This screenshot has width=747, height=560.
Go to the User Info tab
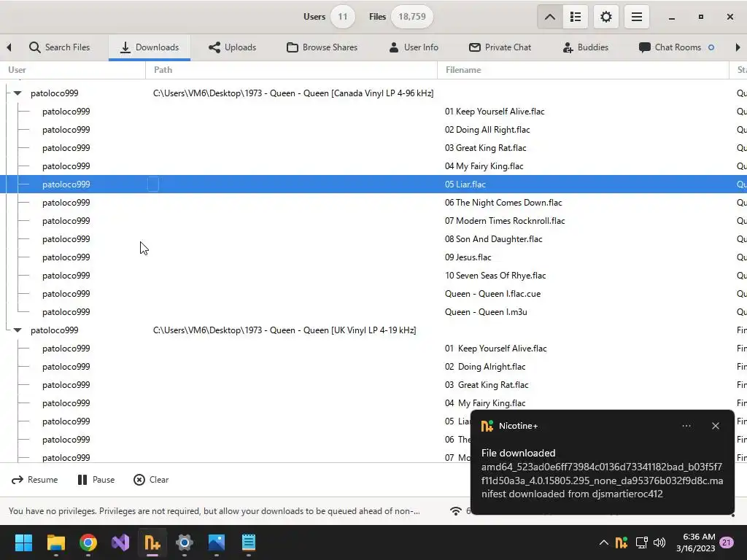tap(414, 47)
